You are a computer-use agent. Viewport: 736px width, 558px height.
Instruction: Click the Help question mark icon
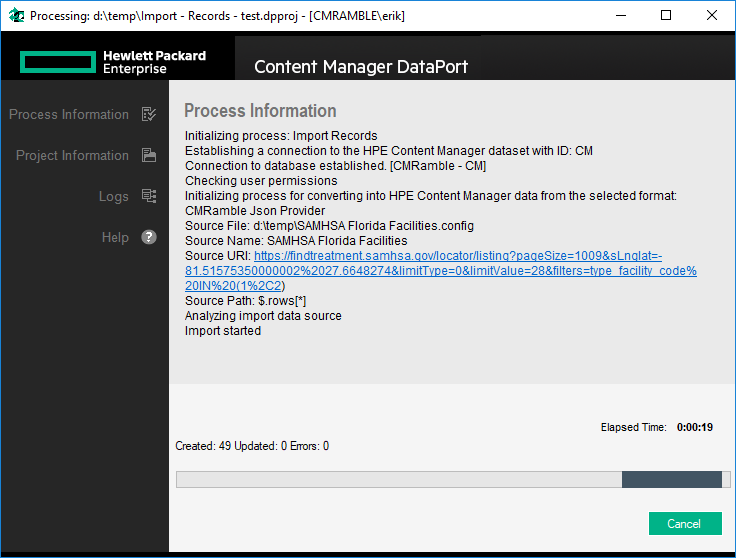[x=149, y=237]
